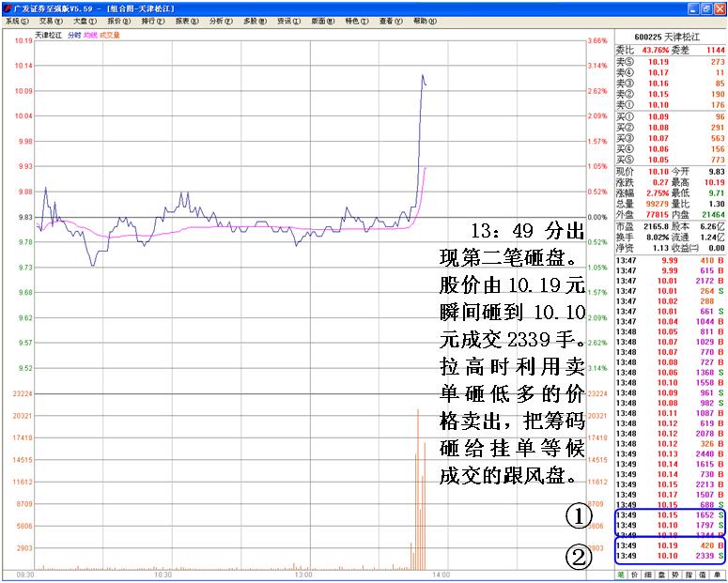Expand the 交易 menu dropdown
This screenshot has width=728, height=583.
point(49,21)
